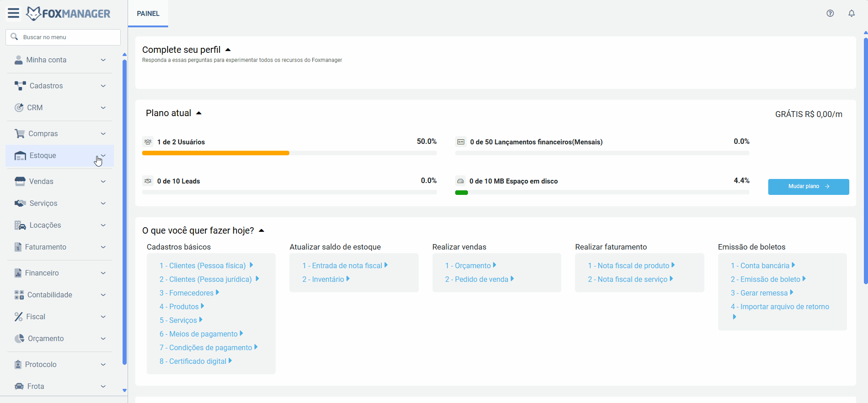
Task: Expand the Cadastros chevron
Action: [x=103, y=86]
